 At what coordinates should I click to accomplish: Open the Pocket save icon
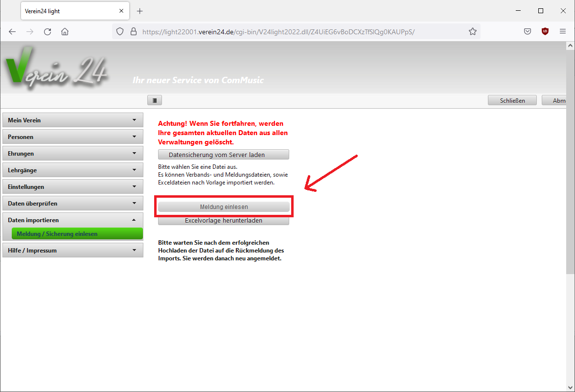pos(528,32)
